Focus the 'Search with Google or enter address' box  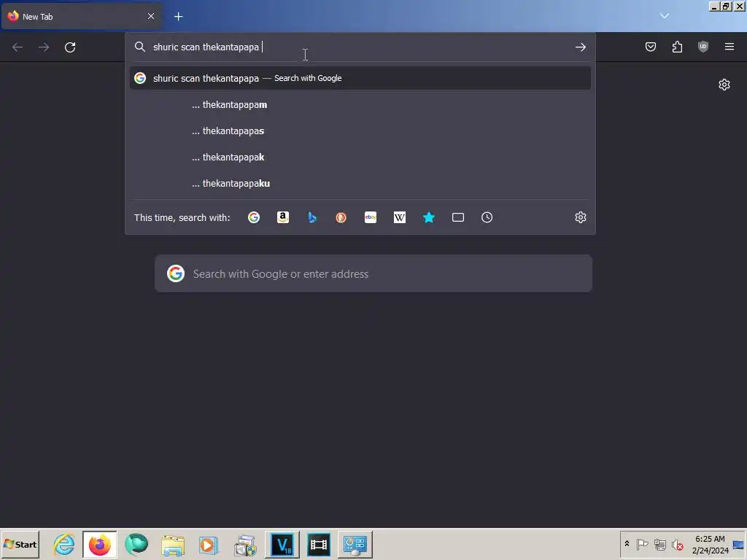coord(373,274)
